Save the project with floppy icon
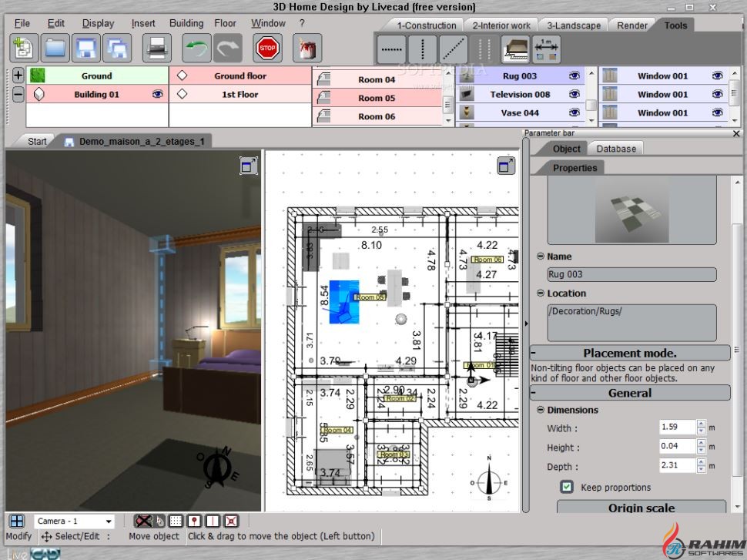This screenshot has width=747, height=560. [x=86, y=48]
